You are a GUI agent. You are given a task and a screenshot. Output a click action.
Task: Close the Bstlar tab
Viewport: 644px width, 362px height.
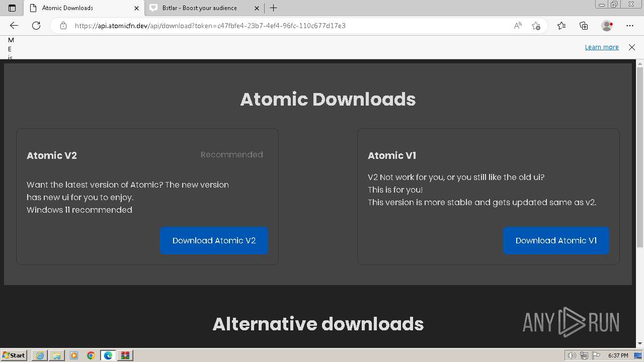(257, 8)
